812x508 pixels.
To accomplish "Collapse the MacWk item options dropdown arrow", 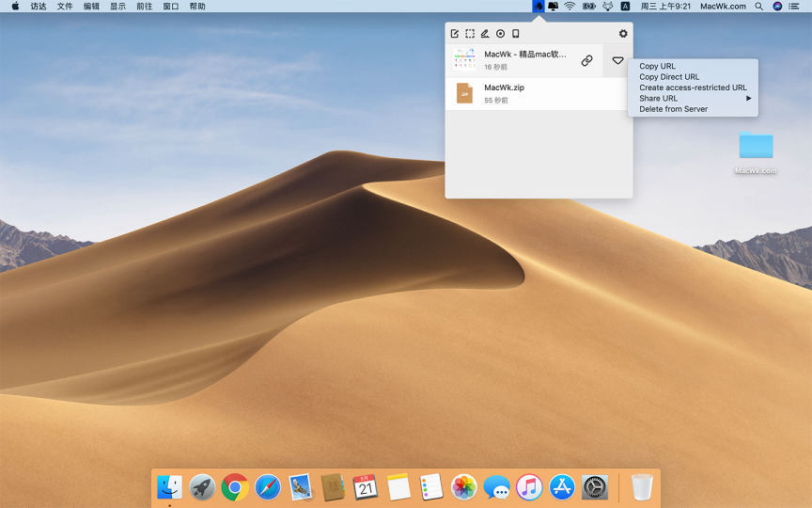I will (617, 60).
